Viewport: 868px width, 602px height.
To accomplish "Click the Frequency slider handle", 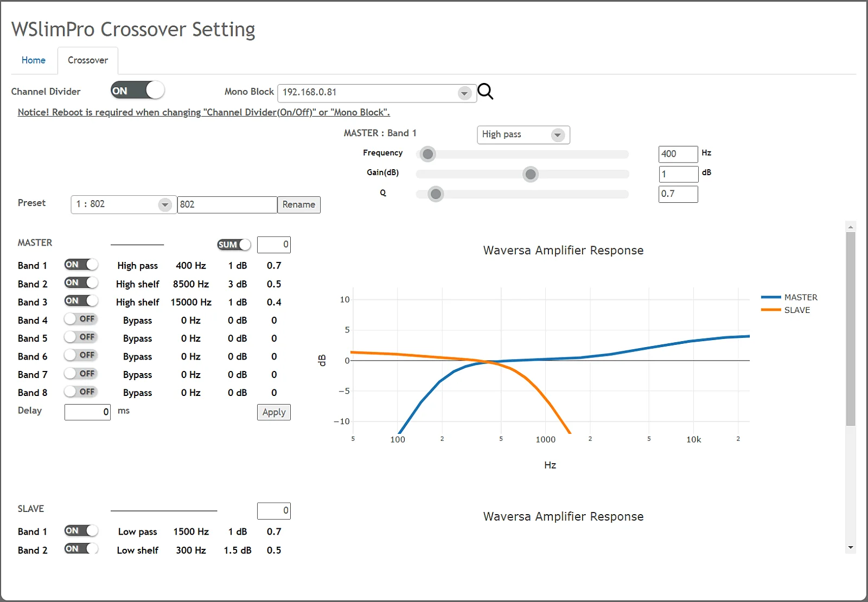I will 428,155.
